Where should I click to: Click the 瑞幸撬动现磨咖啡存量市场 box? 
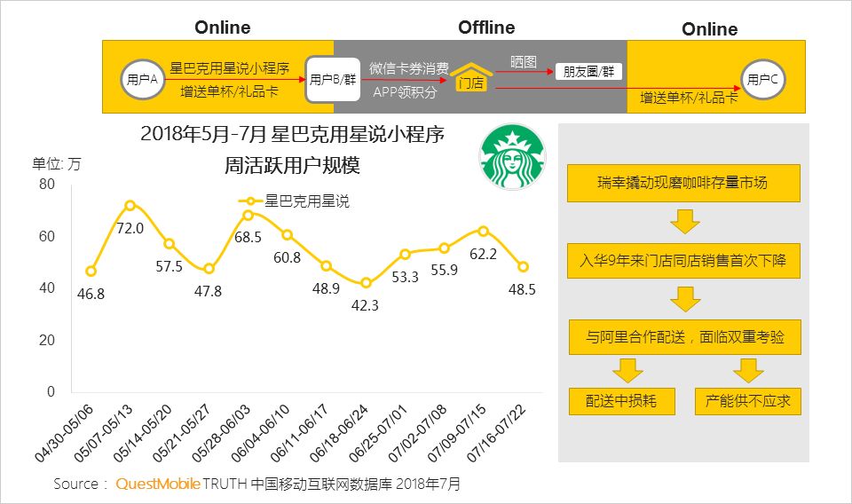[683, 183]
